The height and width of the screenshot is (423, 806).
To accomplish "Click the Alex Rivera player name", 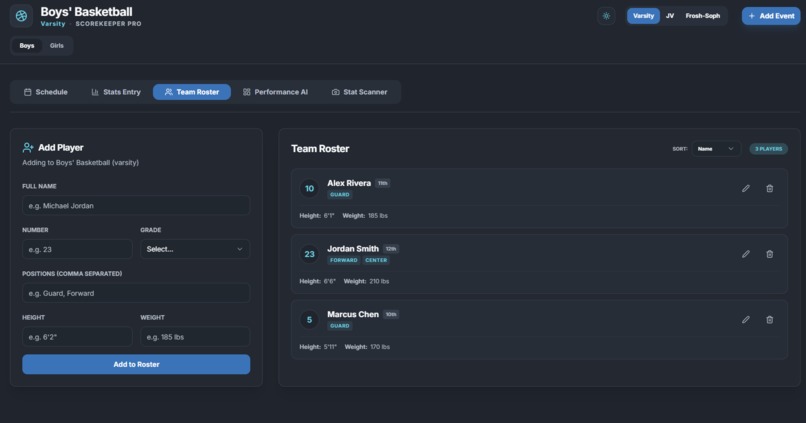I will coord(349,183).
